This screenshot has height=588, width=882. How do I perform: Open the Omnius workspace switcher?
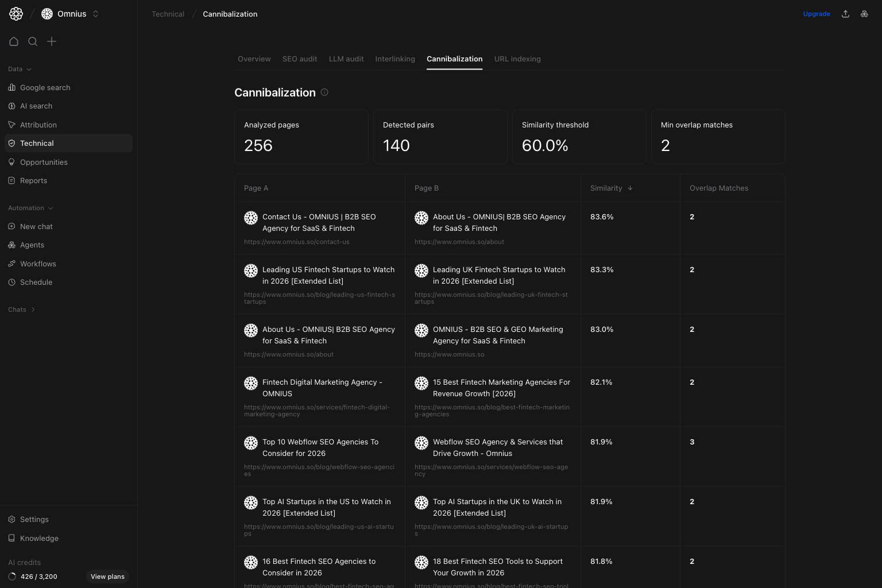click(x=71, y=14)
